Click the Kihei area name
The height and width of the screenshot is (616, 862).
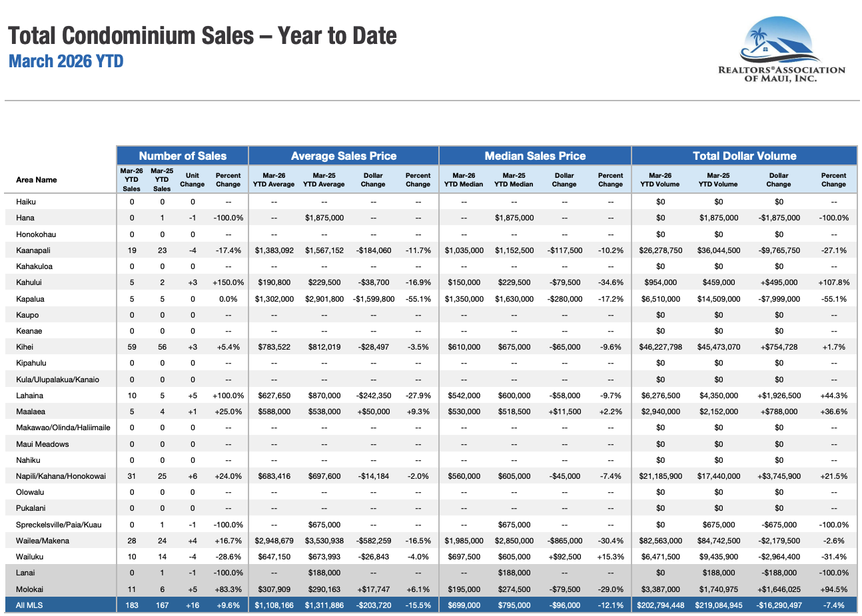(x=25, y=347)
